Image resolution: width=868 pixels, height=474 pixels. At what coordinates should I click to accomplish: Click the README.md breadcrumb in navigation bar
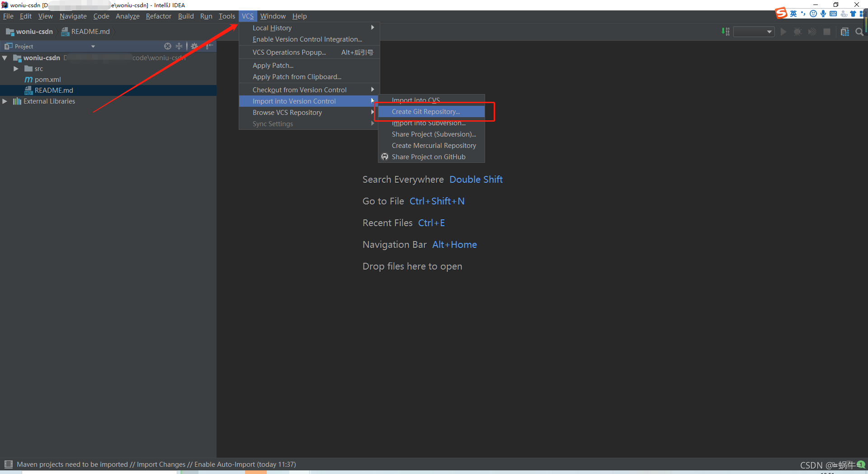coord(85,32)
